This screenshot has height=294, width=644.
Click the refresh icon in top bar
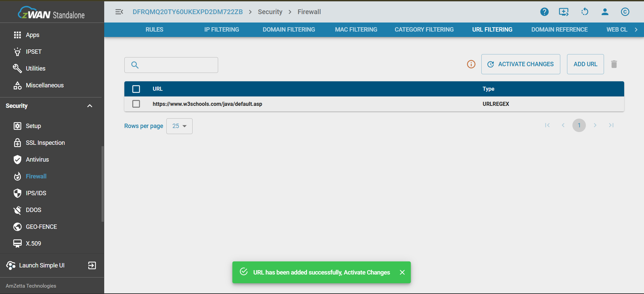click(585, 12)
